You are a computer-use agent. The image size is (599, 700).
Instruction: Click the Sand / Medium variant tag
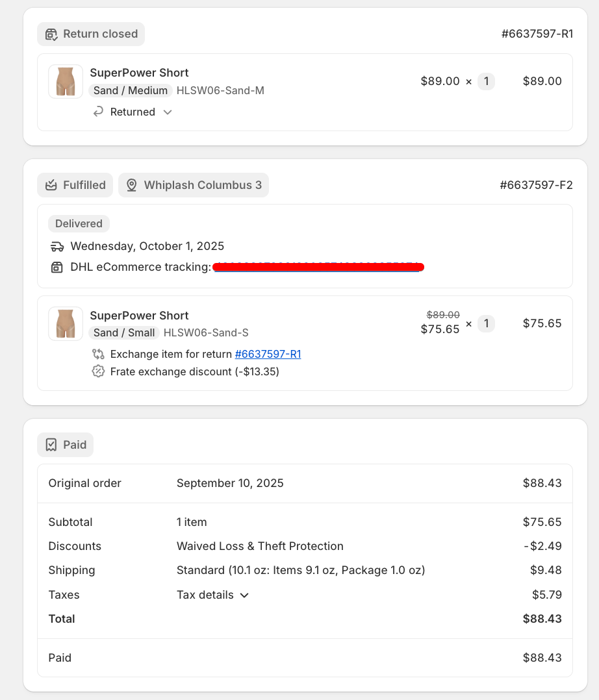coord(131,90)
